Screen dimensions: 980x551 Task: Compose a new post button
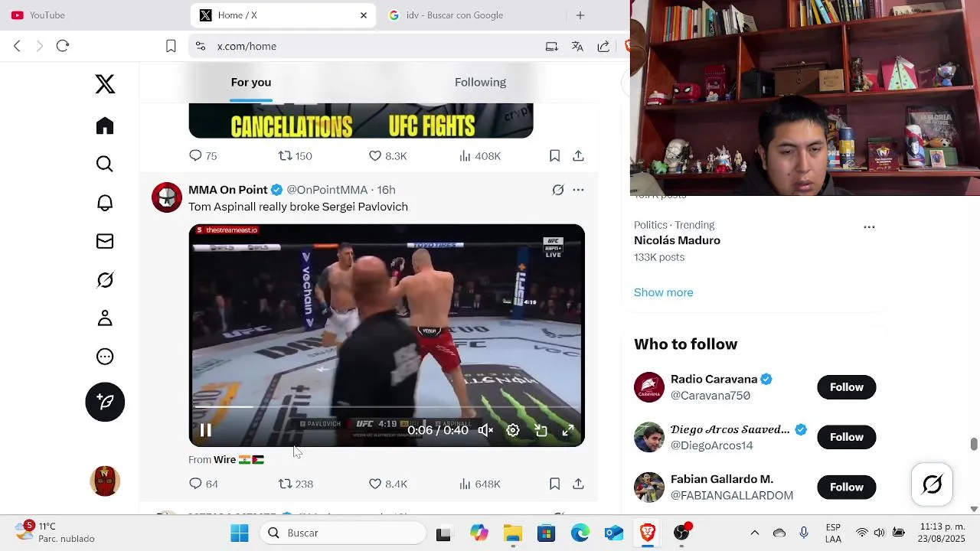click(105, 402)
